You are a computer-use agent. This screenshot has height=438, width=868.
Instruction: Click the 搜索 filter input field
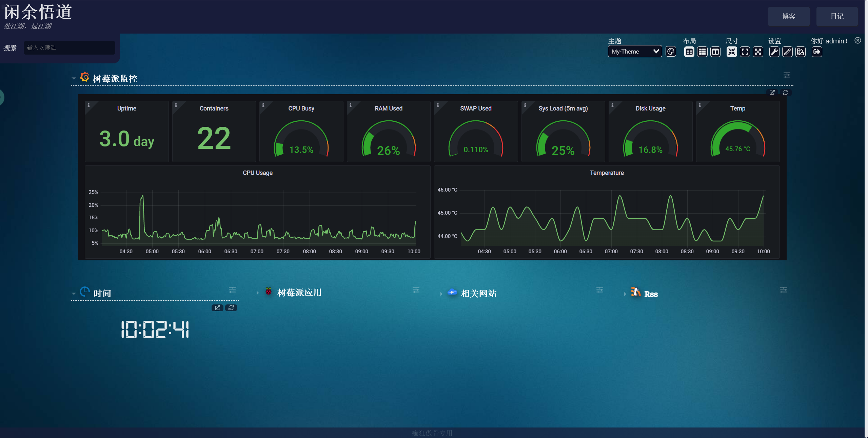(x=70, y=48)
